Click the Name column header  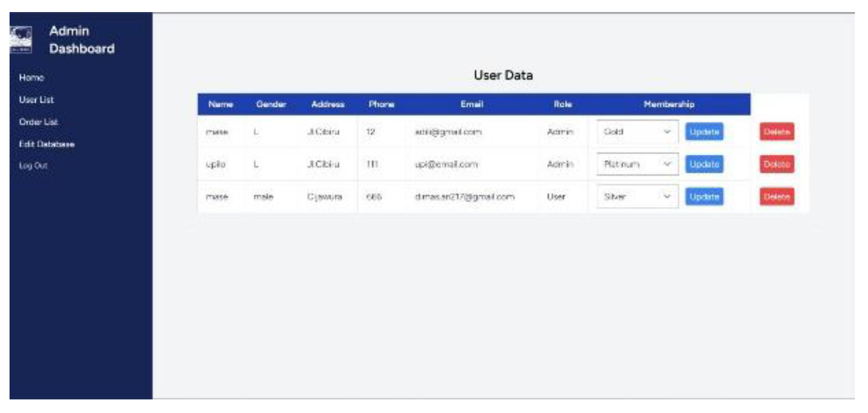[x=220, y=104]
